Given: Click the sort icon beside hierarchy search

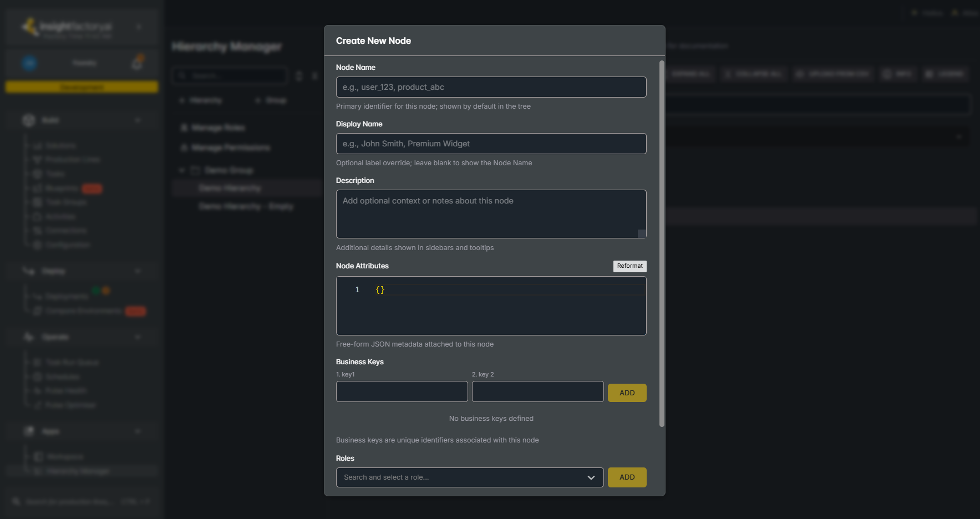Looking at the screenshot, I should [x=299, y=76].
